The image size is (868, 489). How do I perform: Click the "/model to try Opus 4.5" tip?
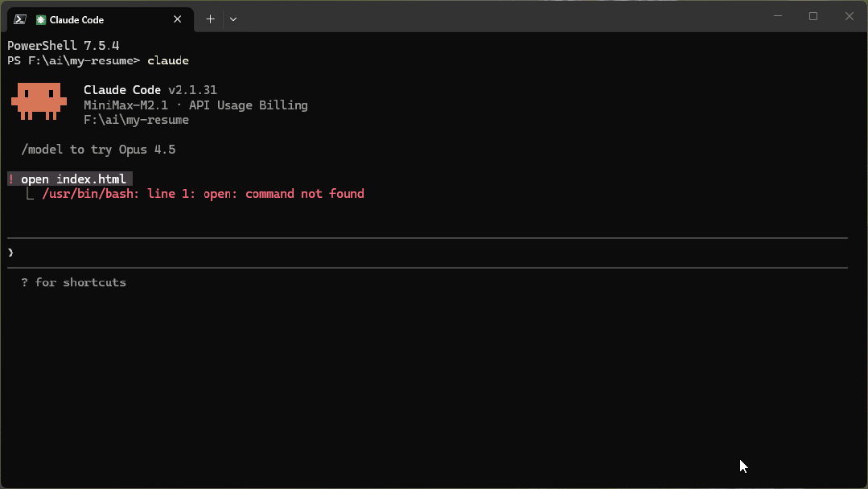(x=98, y=150)
